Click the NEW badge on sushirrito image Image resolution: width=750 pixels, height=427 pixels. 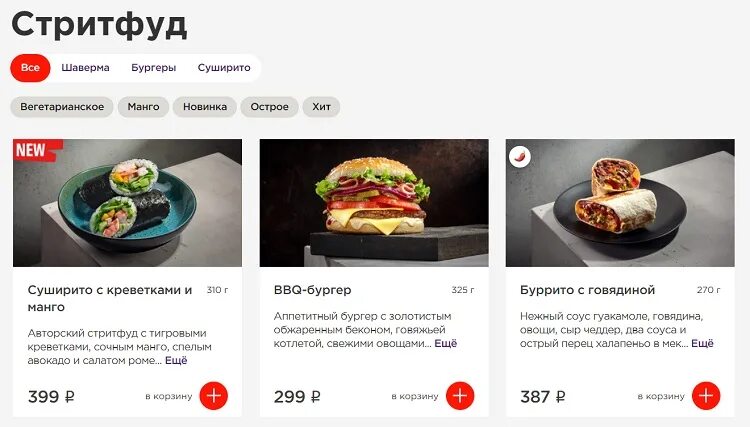(x=38, y=150)
